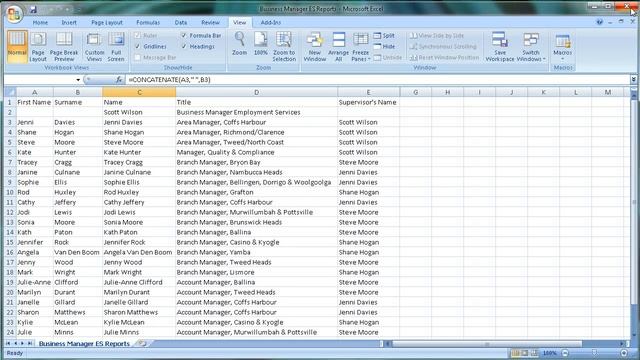Screen dimensions: 640x360
Task: Select Business Manager ES Reports sheet tab
Action: click(84, 344)
